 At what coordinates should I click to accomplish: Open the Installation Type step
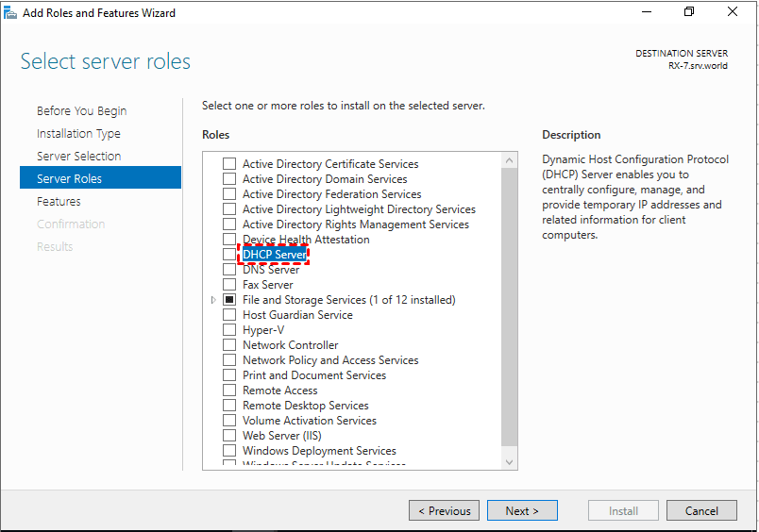click(x=78, y=134)
